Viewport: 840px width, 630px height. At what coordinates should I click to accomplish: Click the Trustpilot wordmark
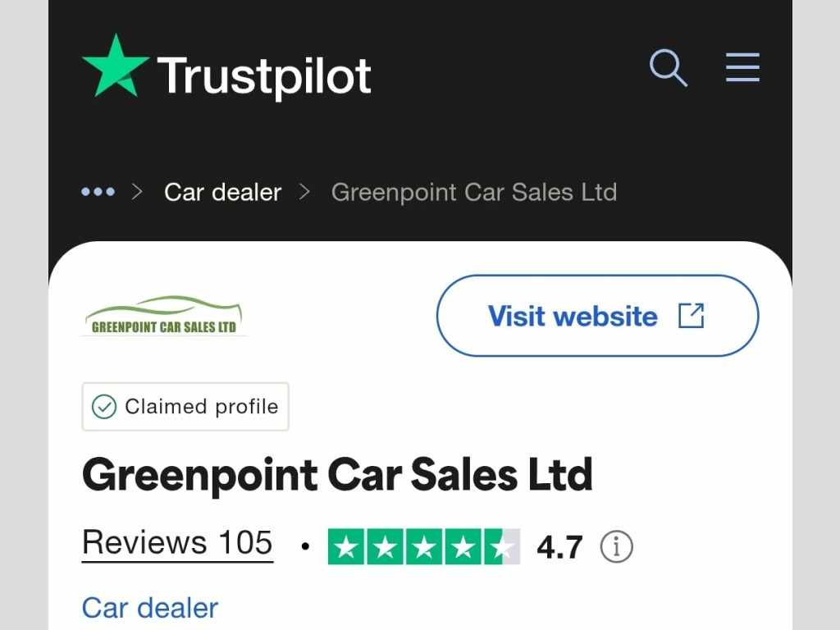(263, 76)
